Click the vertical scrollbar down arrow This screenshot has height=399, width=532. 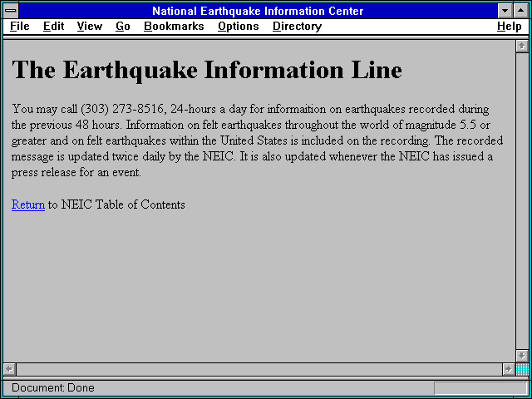coord(522,356)
